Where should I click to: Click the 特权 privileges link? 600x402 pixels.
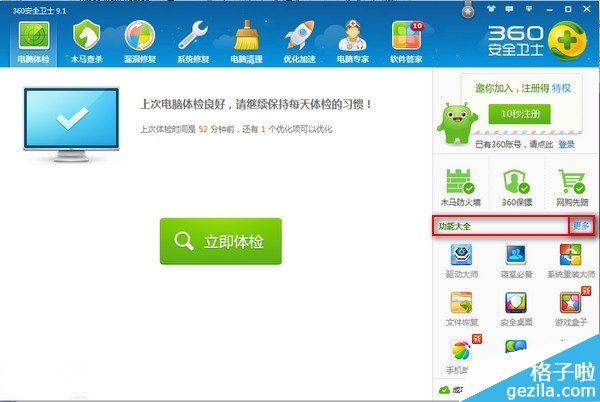tap(561, 88)
